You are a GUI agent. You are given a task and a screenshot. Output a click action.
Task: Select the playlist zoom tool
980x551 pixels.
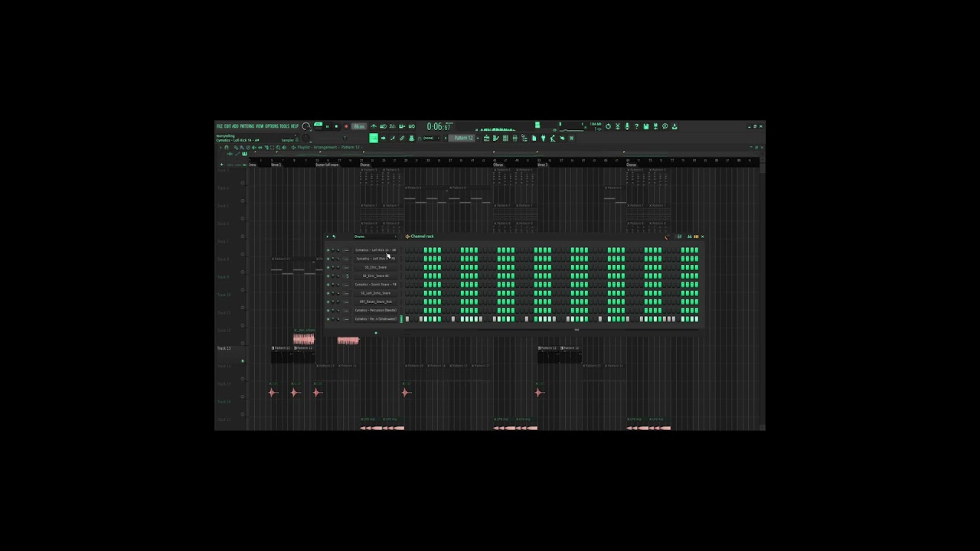tap(278, 147)
